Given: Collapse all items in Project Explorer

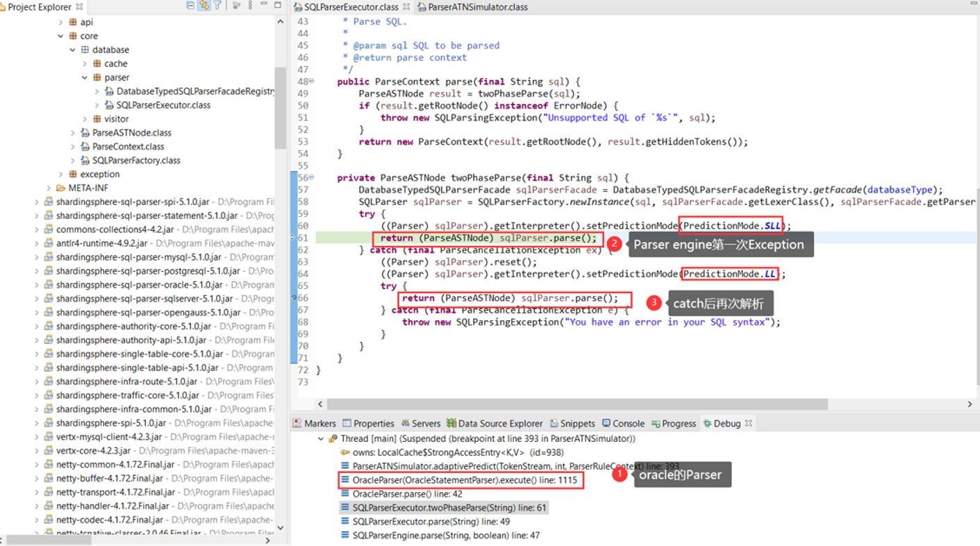Looking at the screenshot, I should (190, 5).
